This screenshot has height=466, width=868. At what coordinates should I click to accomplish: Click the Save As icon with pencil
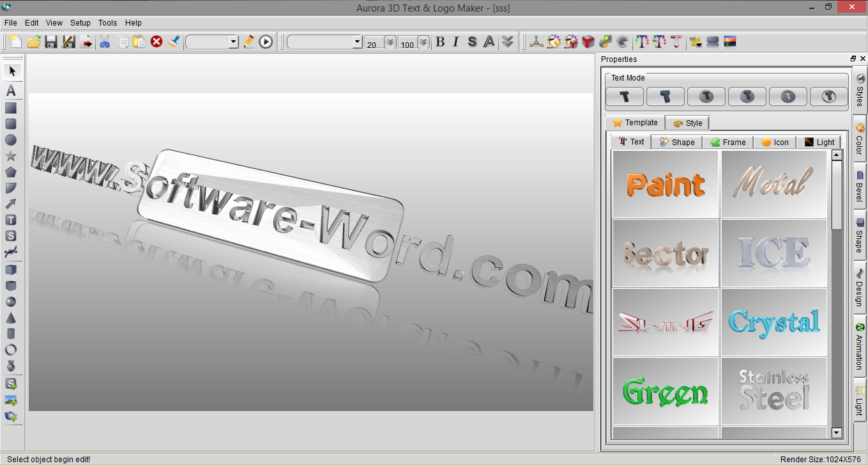[68, 42]
